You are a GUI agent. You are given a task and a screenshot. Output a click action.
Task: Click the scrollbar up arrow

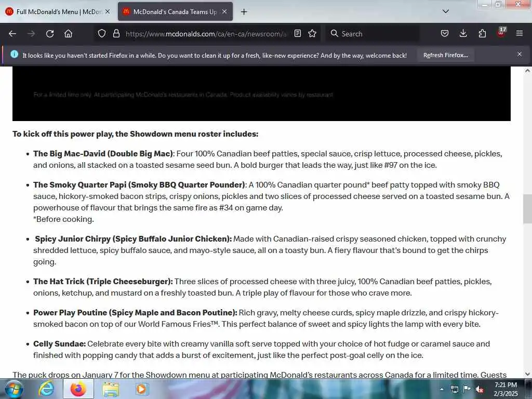point(527,71)
